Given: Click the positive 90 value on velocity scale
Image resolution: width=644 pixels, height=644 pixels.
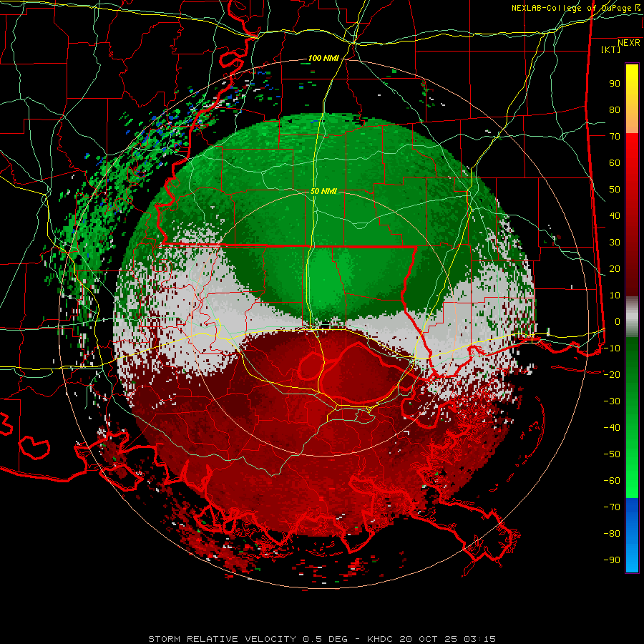Looking at the screenshot, I should tap(615, 84).
